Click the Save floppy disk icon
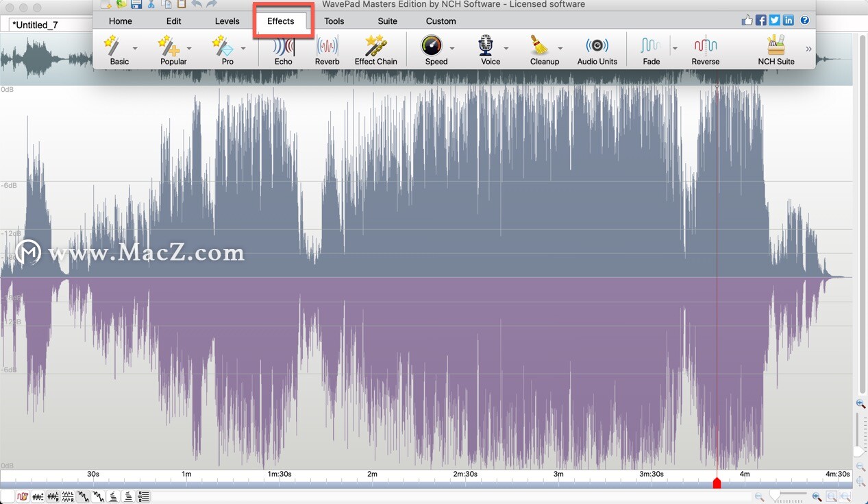This screenshot has width=868, height=504. 136,4
